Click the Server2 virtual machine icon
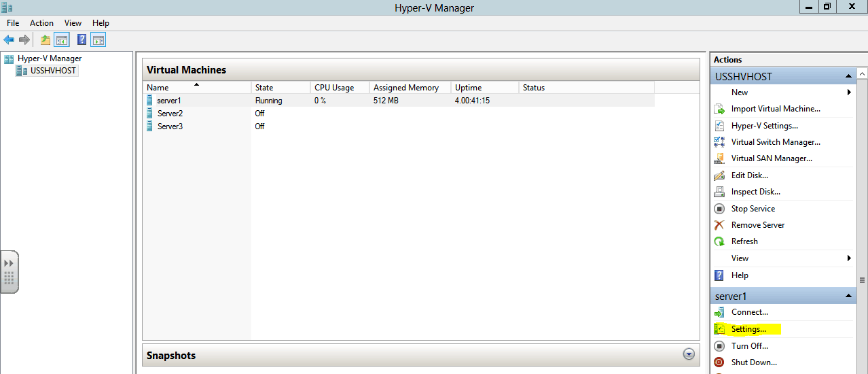The width and height of the screenshot is (868, 374). [150, 113]
